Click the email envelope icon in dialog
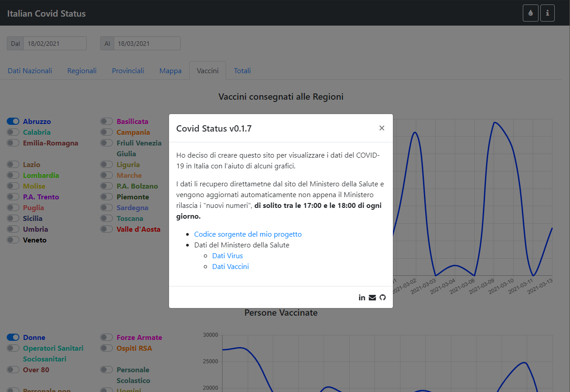The image size is (570, 392). [x=372, y=297]
